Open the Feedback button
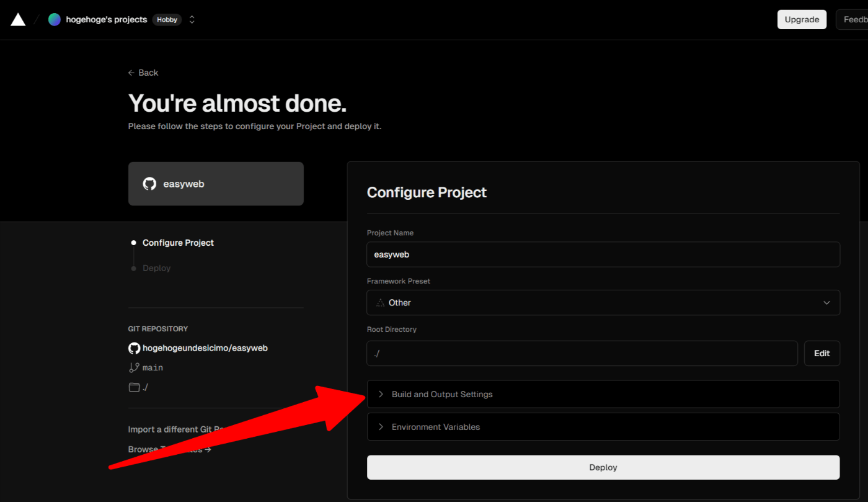This screenshot has width=868, height=502. 852,19
